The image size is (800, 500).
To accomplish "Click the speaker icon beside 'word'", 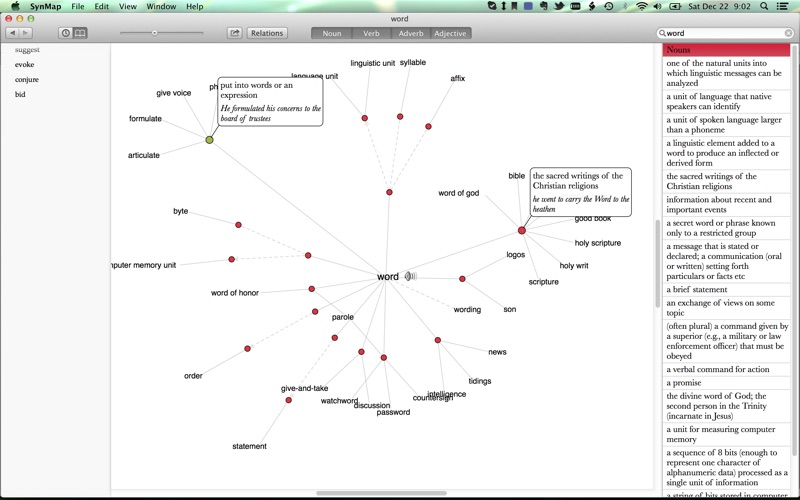I will click(x=410, y=277).
